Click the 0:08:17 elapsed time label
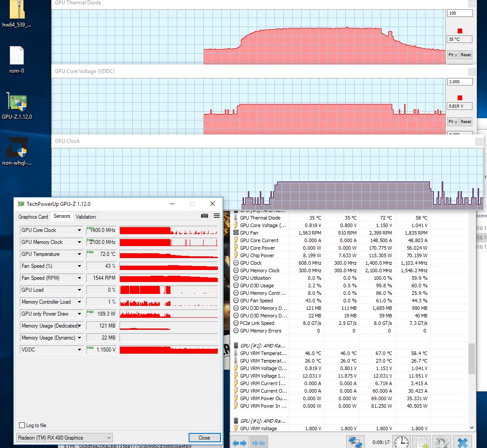This screenshot has height=448, width=487. (x=381, y=442)
